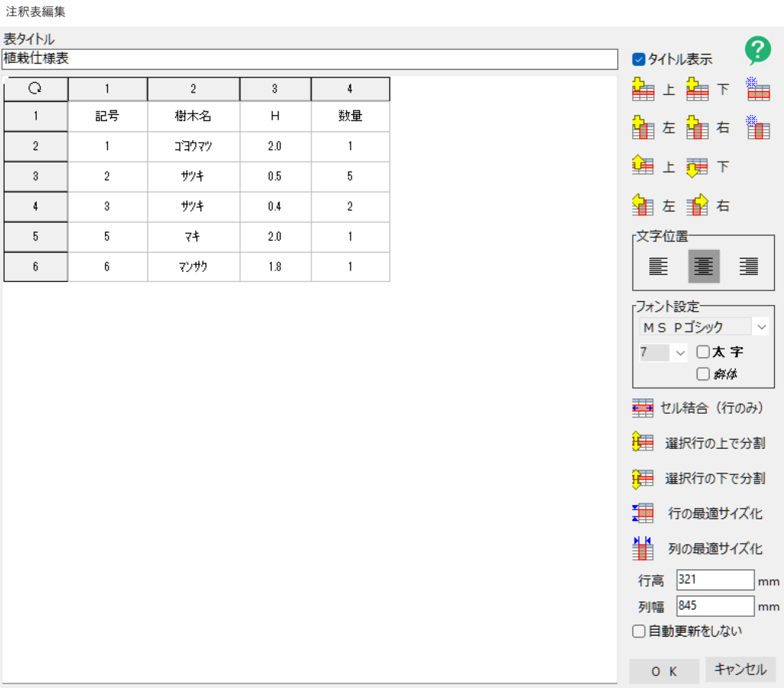The image size is (784, 688).
Task: Click the insert row above icon
Action: coord(643,90)
